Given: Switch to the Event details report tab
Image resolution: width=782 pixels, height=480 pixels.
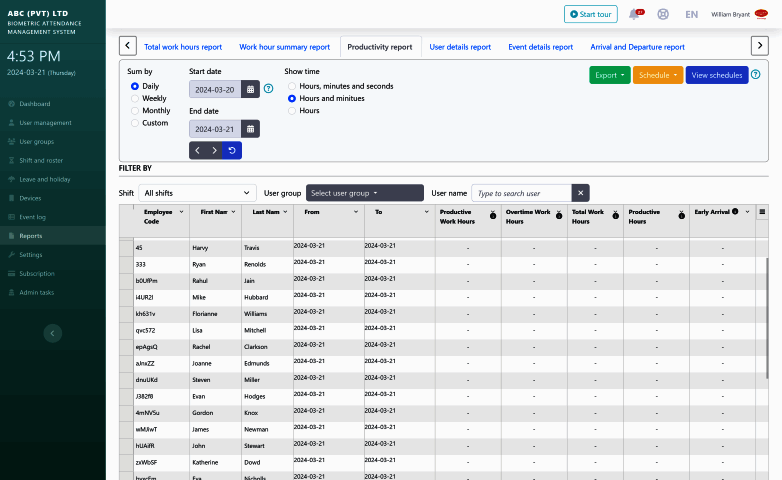Looking at the screenshot, I should coord(540,47).
